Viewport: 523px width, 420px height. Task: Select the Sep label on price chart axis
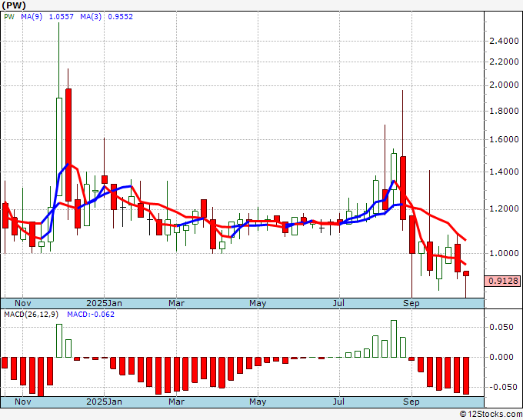tap(412, 303)
